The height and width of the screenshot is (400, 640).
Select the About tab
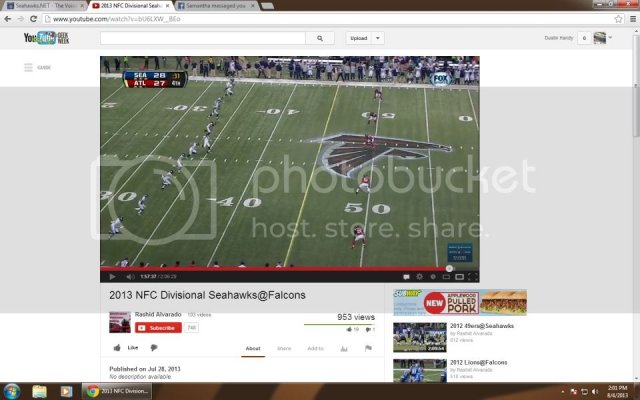(253, 349)
